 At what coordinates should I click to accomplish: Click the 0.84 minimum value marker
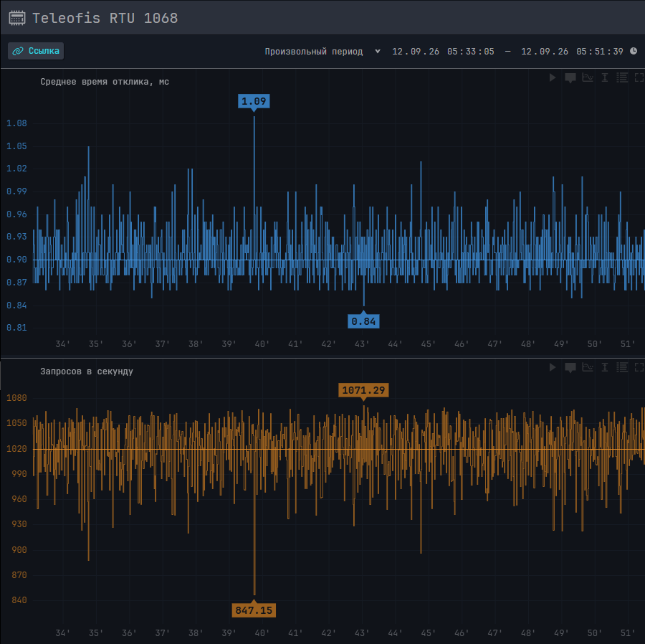363,321
